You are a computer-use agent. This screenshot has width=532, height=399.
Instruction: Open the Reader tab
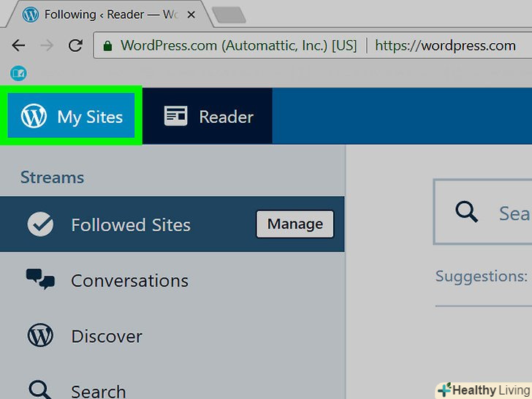click(208, 116)
